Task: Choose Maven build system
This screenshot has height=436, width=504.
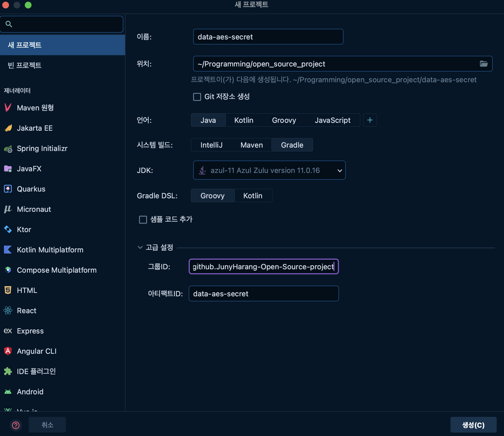Action: click(x=252, y=145)
